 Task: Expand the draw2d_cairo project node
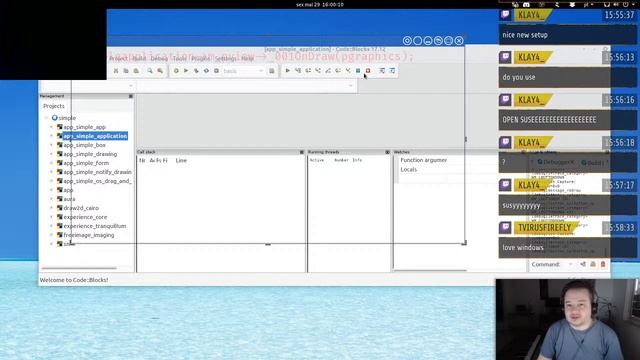point(51,208)
